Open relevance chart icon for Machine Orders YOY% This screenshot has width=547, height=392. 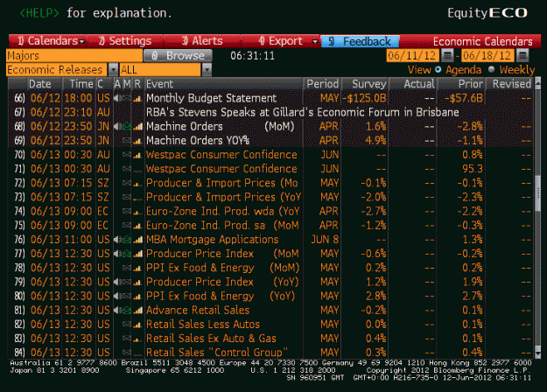(x=137, y=141)
